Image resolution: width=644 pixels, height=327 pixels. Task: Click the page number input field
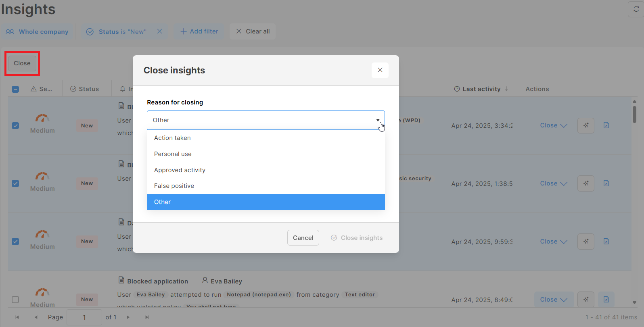[84, 317]
